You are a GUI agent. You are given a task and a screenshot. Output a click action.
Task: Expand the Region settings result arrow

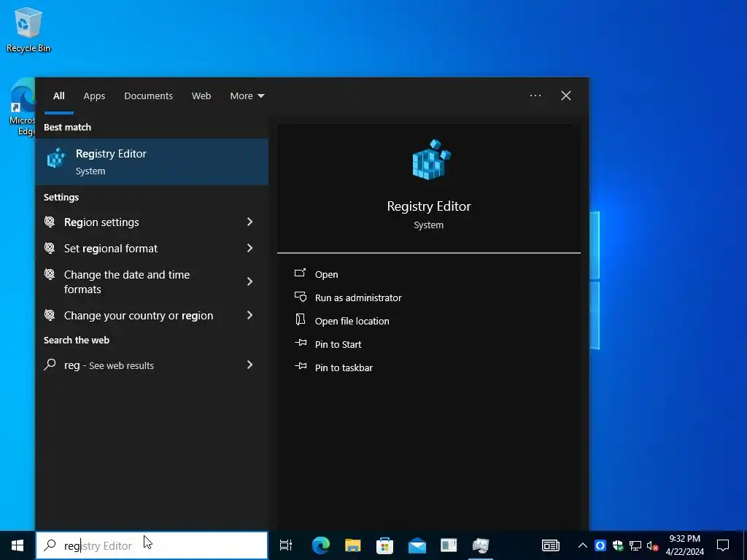[249, 222]
